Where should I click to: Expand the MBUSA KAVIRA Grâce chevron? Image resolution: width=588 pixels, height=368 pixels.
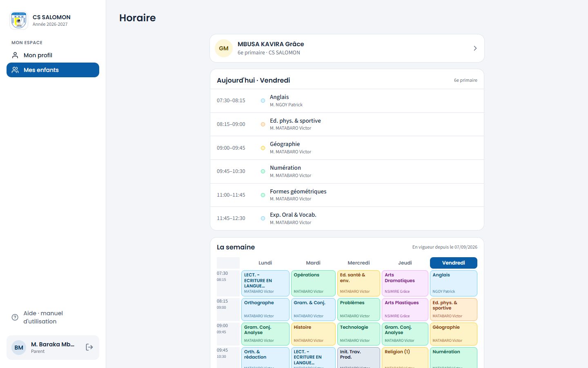coord(475,48)
